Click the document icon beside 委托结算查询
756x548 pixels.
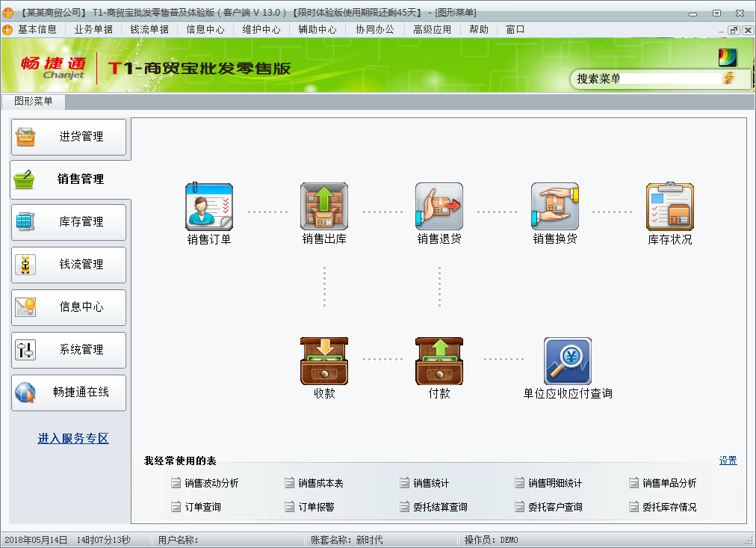[x=404, y=507]
